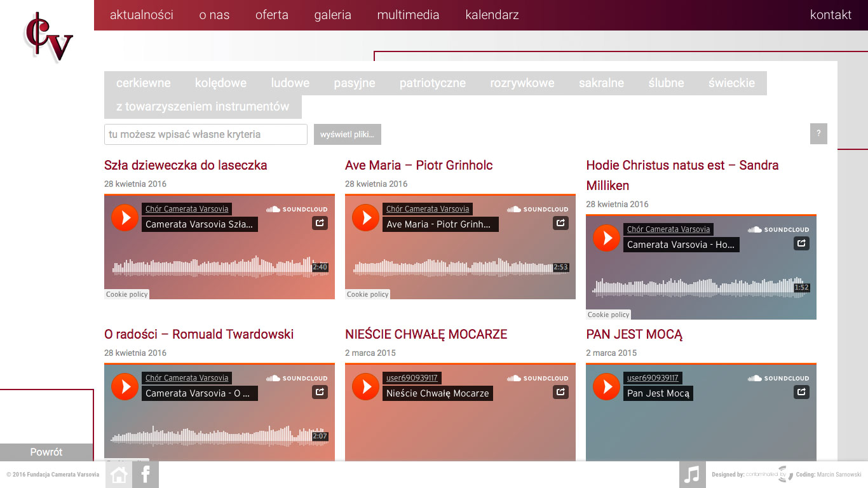Focus the custom criteria search field
The height and width of the screenshot is (488, 868).
click(205, 135)
